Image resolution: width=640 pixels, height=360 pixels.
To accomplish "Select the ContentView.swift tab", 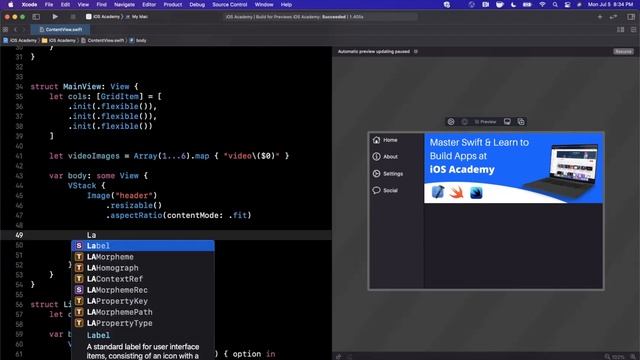I will (x=61, y=29).
